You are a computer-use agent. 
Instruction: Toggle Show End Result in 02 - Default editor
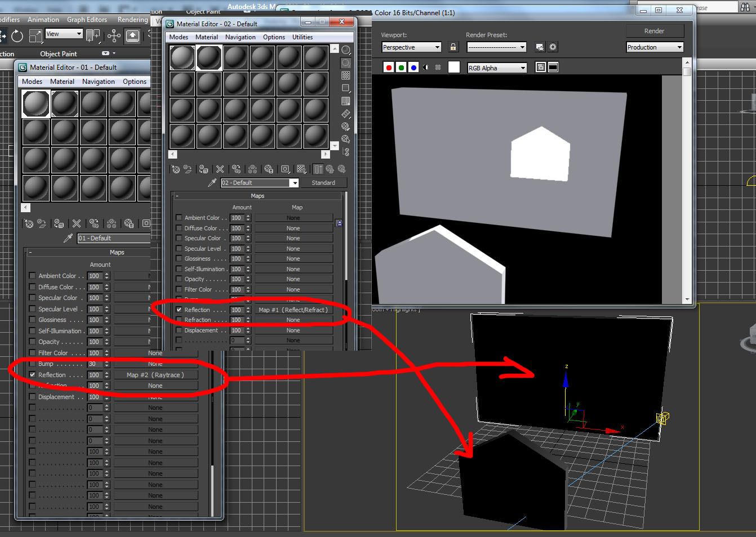point(318,169)
